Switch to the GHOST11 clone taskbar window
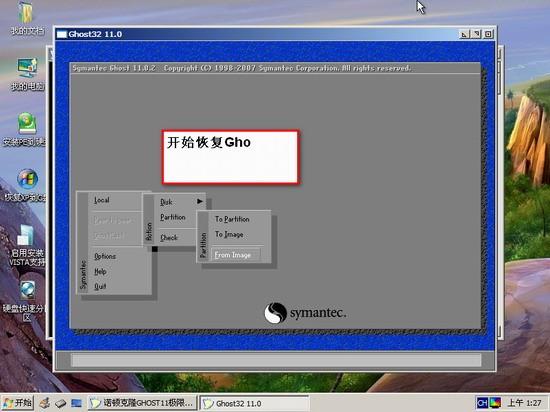Image resolution: width=550 pixels, height=412 pixels. [x=142, y=403]
